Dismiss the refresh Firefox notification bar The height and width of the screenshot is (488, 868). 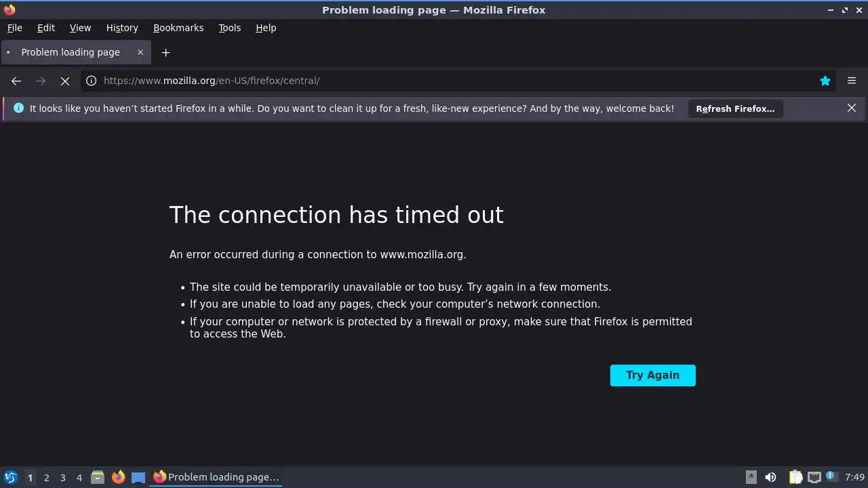pyautogui.click(x=852, y=108)
